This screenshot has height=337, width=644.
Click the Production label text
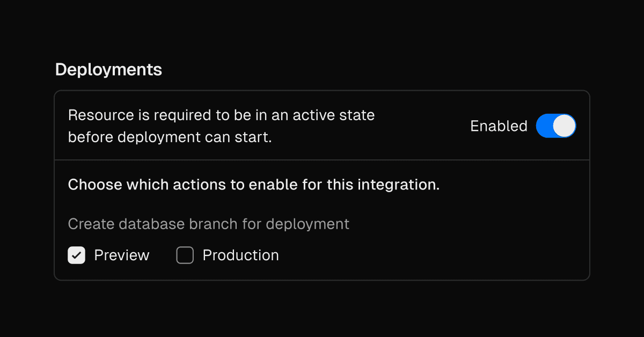[240, 255]
